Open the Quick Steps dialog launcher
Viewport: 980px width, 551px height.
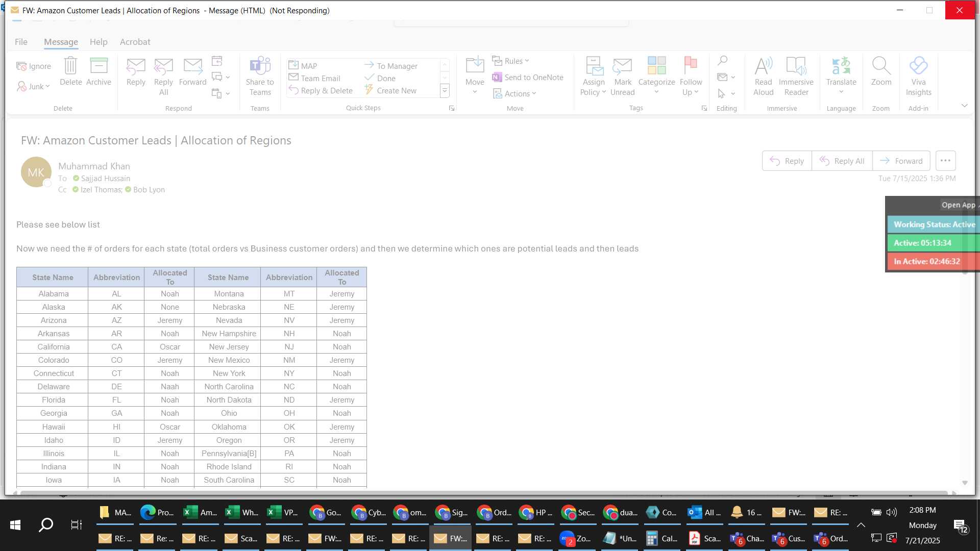pos(452,108)
